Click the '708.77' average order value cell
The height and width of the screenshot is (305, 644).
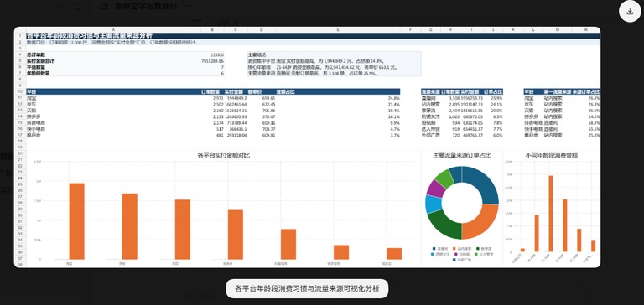point(268,129)
